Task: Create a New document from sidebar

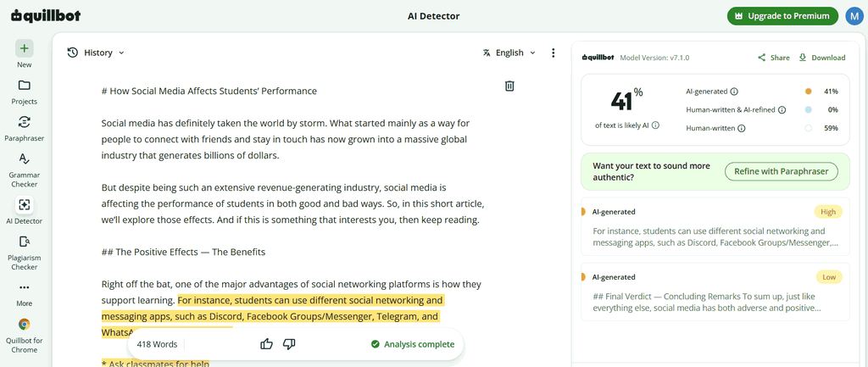Action: pos(25,54)
